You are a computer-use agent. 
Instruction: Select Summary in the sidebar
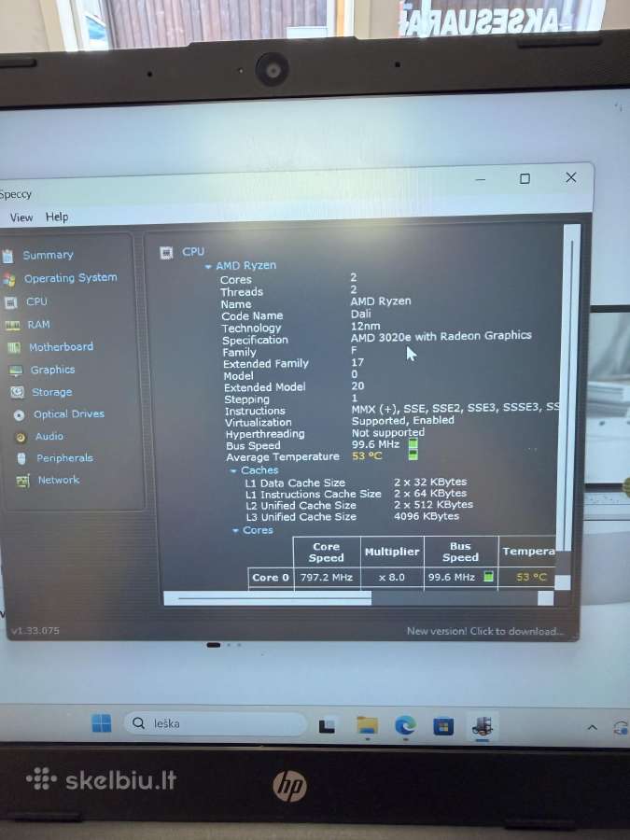point(48,256)
